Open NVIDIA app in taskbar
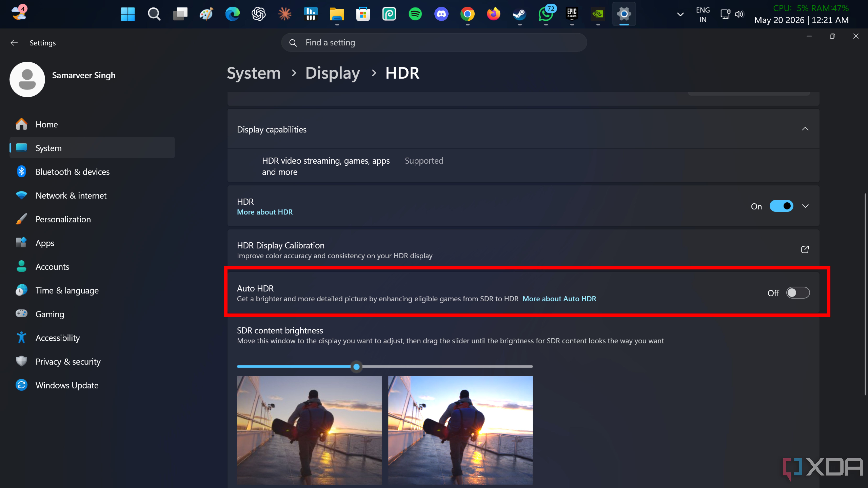Image resolution: width=868 pixels, height=488 pixels. (x=598, y=14)
